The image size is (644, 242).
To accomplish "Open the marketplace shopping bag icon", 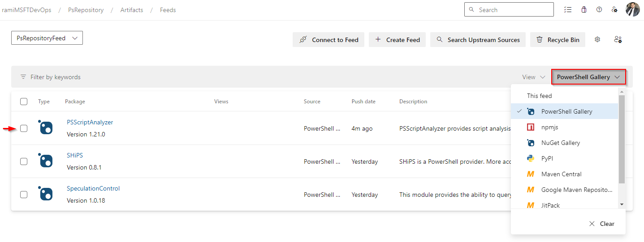I will coord(583,9).
